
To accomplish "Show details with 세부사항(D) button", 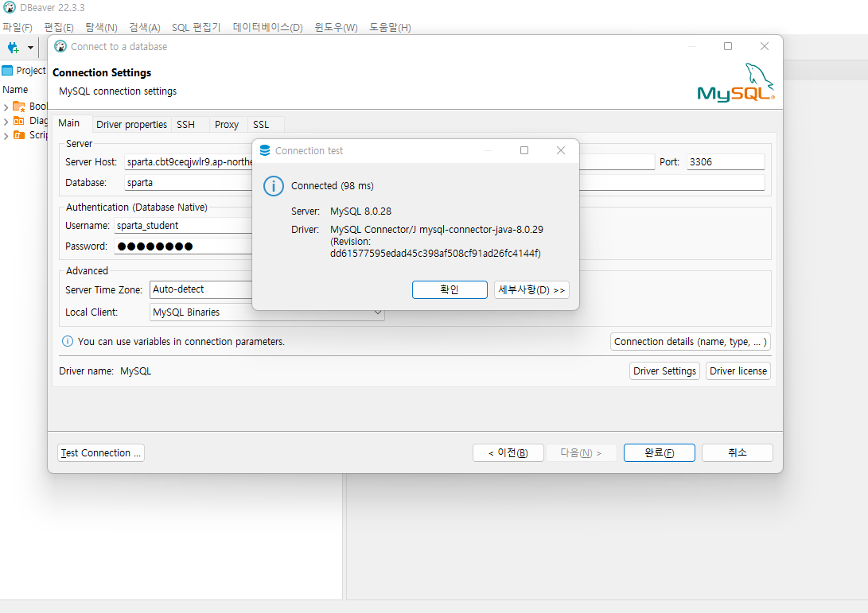I will (x=531, y=290).
